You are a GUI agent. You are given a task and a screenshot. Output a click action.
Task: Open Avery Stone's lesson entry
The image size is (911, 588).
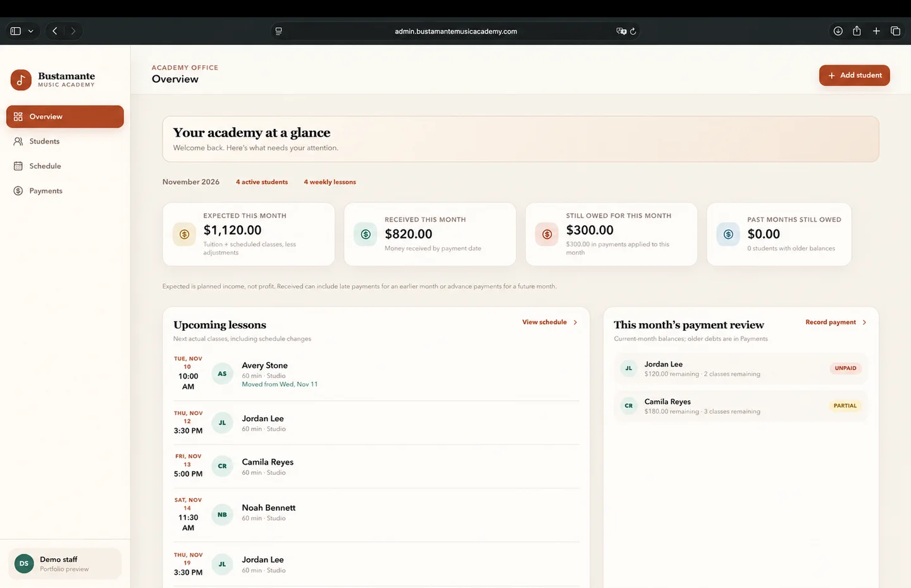376,374
